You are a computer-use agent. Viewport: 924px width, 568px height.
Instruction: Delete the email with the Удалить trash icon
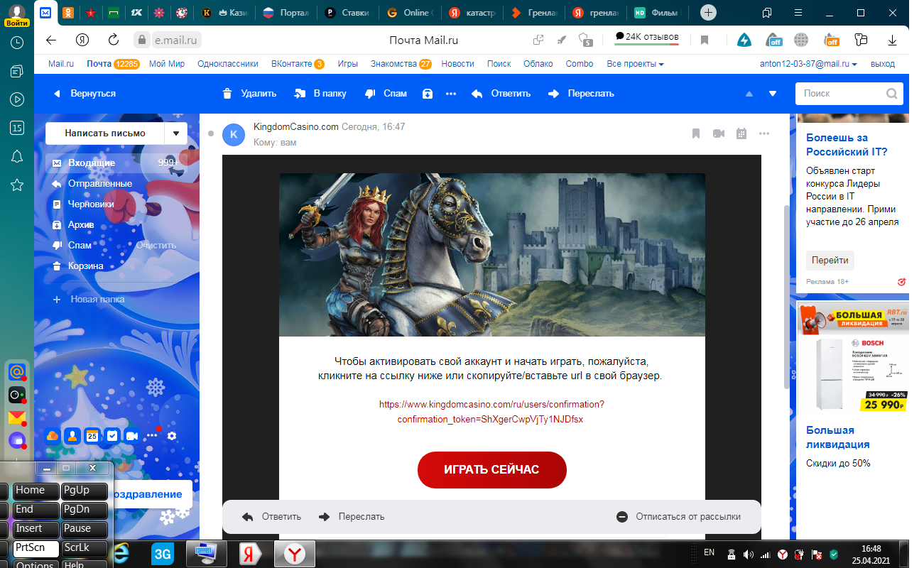point(249,93)
